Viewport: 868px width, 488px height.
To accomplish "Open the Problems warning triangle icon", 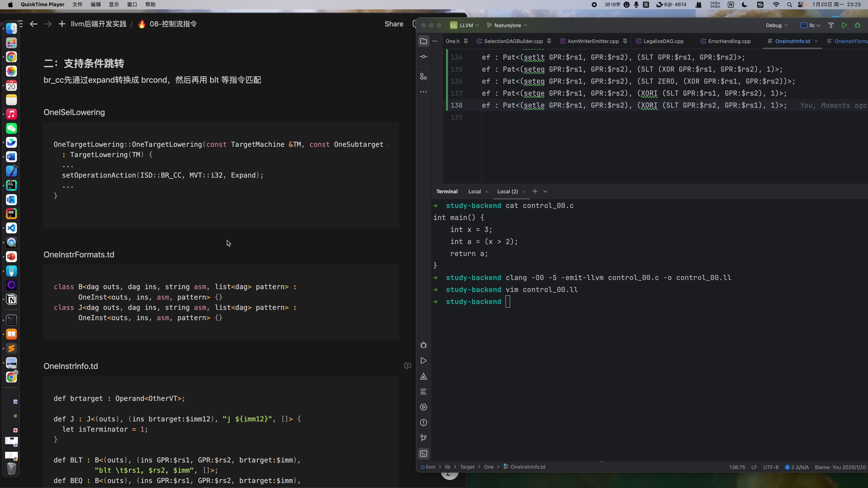I will pos(424,377).
